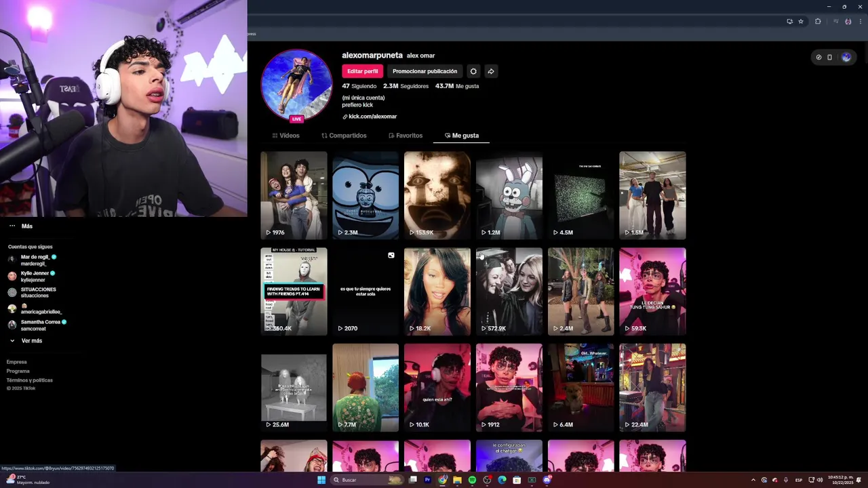
Task: Open the liked video with 1.5M views
Action: pos(652,195)
